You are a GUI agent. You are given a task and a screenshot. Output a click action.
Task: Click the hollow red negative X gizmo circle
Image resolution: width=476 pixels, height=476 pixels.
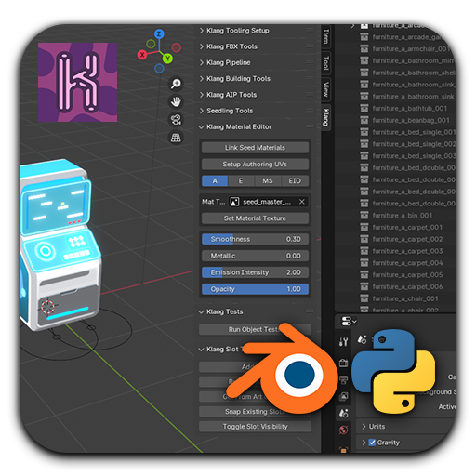[177, 47]
